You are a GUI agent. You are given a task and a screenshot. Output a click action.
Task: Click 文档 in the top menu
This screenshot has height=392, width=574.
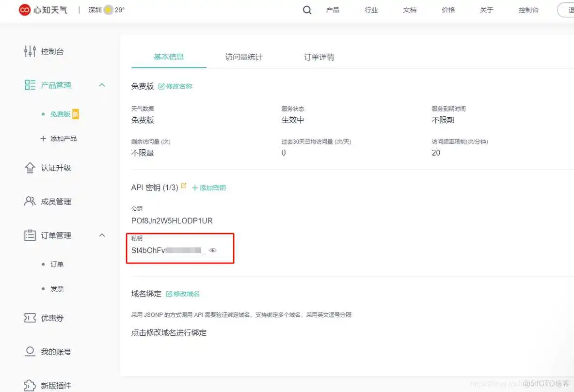coord(410,10)
